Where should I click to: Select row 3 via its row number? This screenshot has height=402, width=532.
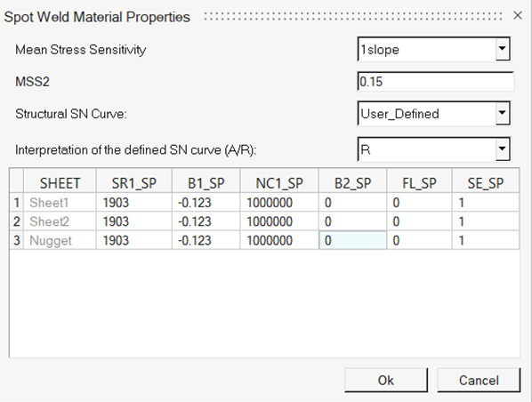(x=17, y=240)
